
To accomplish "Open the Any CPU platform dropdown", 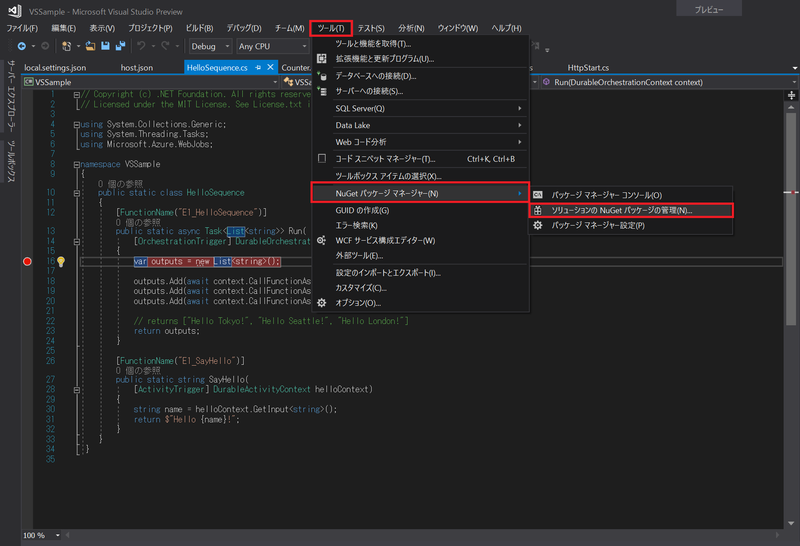I will pyautogui.click(x=272, y=46).
